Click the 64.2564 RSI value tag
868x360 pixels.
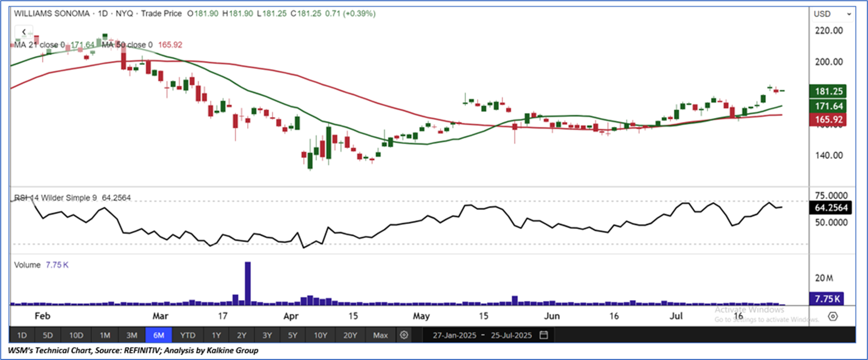click(x=831, y=208)
